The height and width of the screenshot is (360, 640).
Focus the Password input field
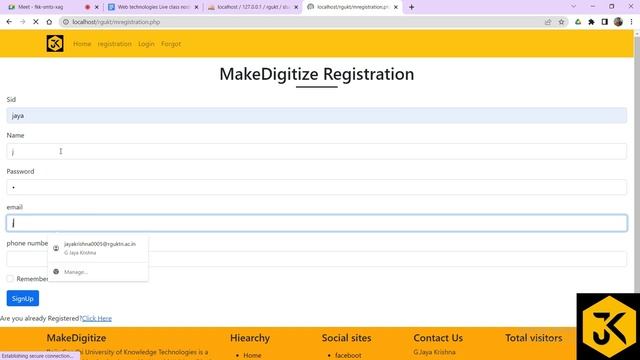click(x=317, y=187)
